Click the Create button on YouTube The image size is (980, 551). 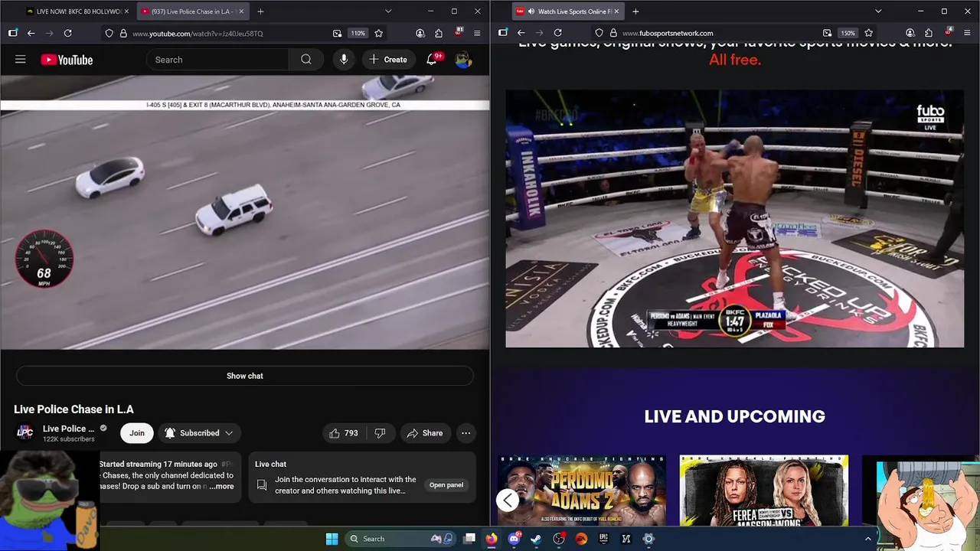coord(388,60)
